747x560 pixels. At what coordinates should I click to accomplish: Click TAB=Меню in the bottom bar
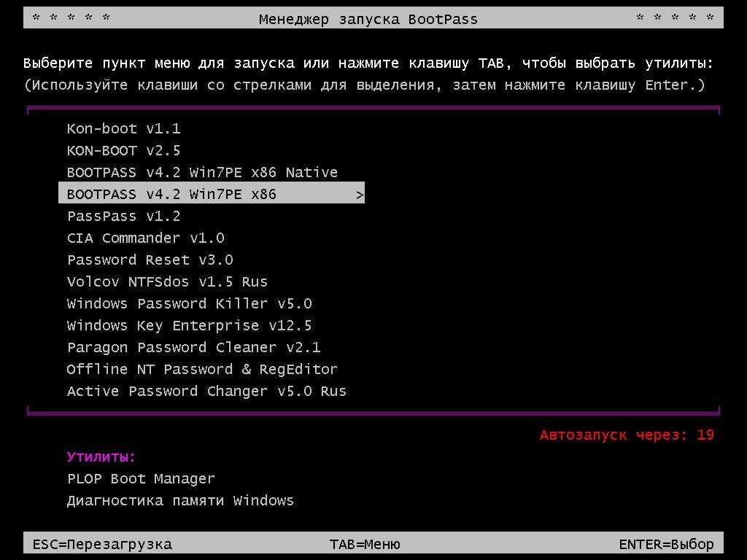click(x=365, y=544)
